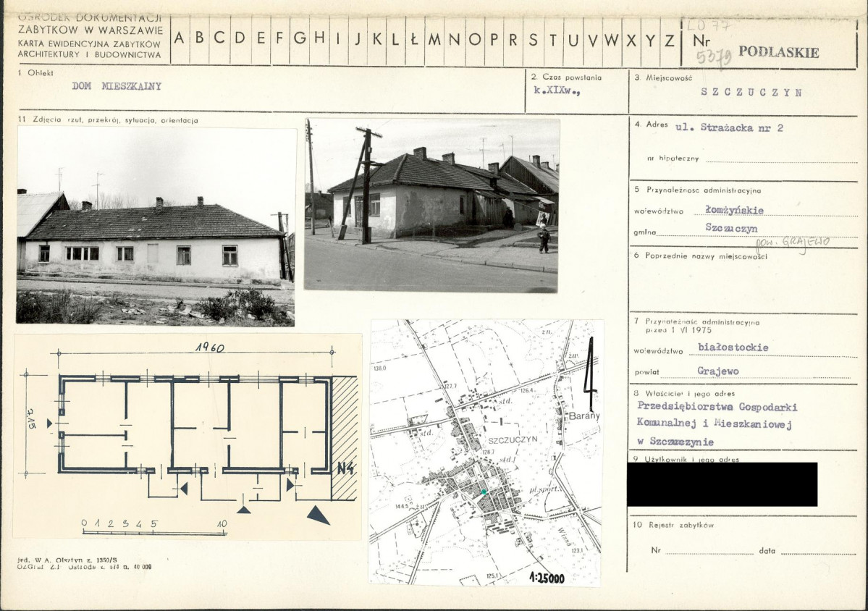Select the 'DOM MIESZKALNY' object name
Viewport: 868px width, 611px height.
(x=117, y=86)
